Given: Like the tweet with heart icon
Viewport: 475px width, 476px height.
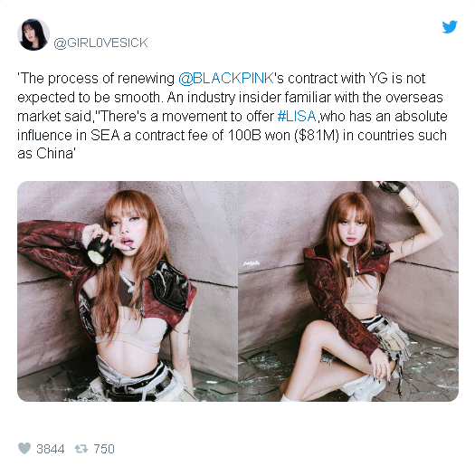Looking at the screenshot, I should click(24, 448).
